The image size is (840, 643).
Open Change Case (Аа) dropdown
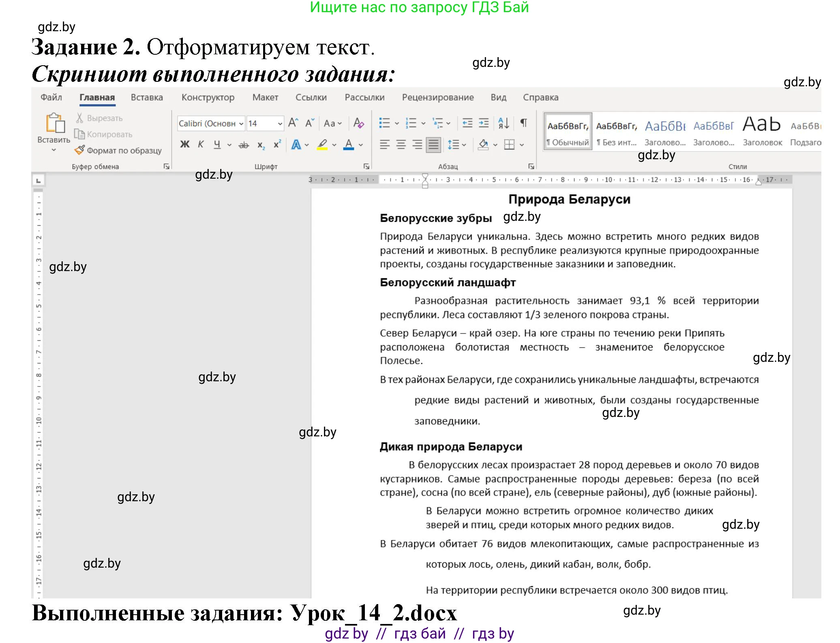pyautogui.click(x=333, y=123)
